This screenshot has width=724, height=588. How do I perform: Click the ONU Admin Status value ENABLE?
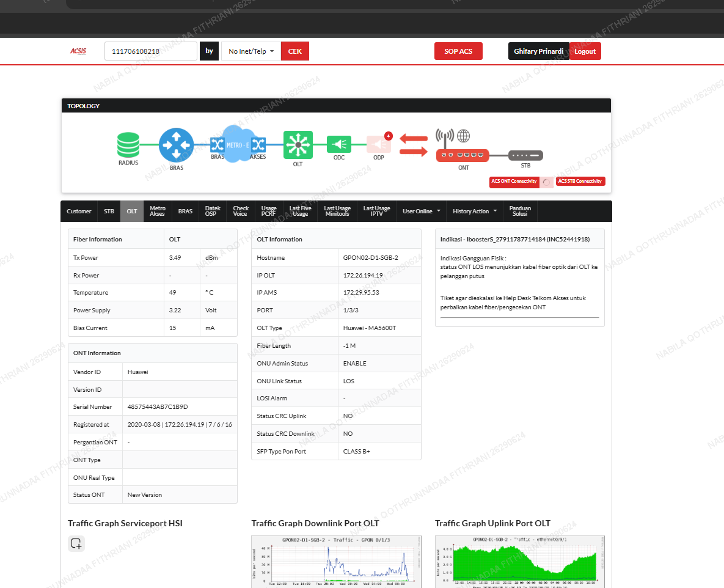click(354, 364)
